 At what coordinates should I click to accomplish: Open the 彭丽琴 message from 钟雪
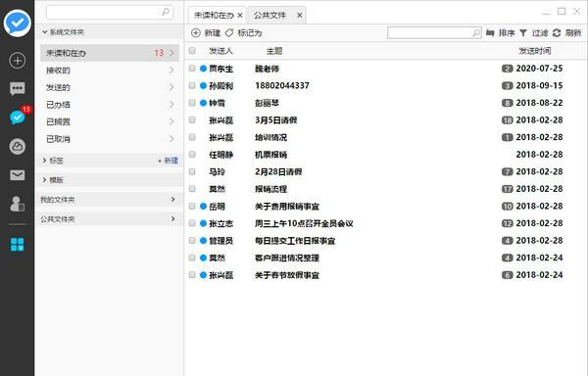[267, 103]
